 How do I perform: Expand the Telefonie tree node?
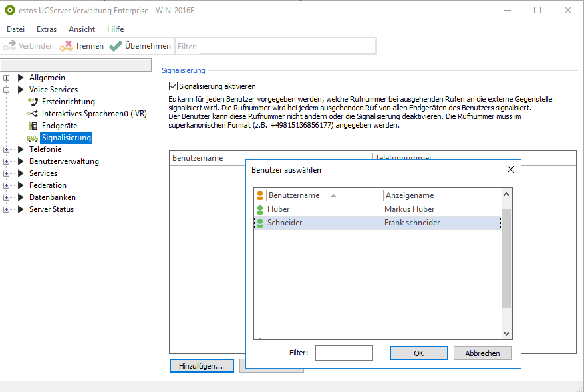(x=7, y=149)
